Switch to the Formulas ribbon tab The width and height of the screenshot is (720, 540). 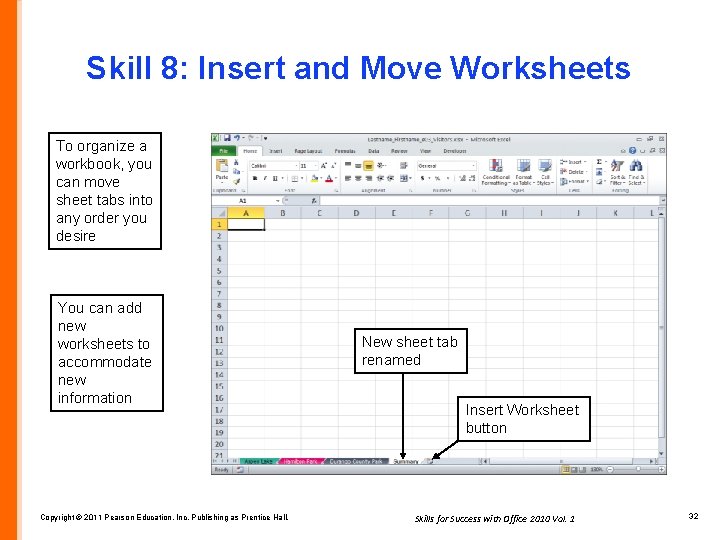(x=344, y=151)
